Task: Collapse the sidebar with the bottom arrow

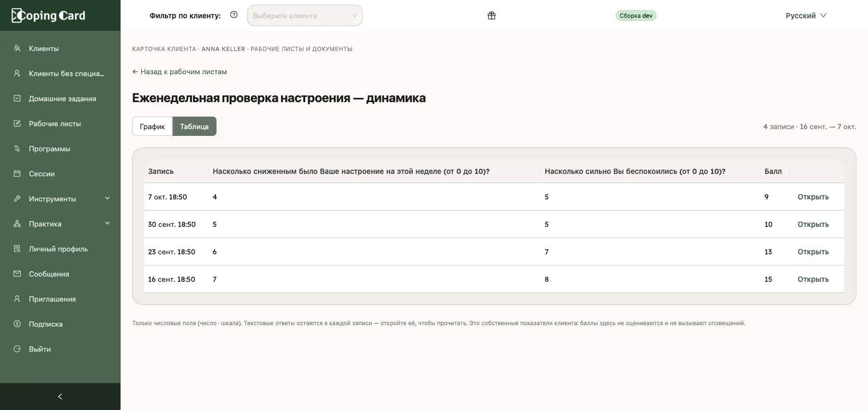Action: [60, 397]
